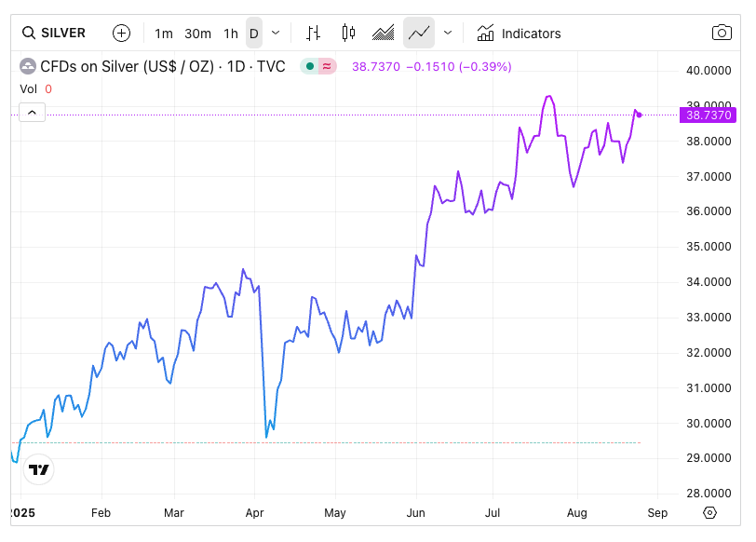This screenshot has width=756, height=542.
Task: Click the silver symbol logo icon
Action: (28, 66)
